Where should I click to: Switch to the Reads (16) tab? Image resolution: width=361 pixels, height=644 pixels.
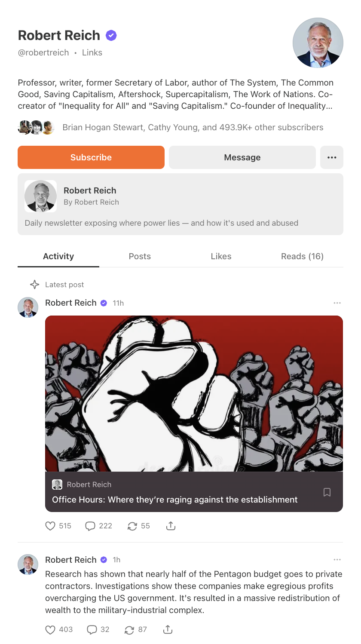click(302, 256)
